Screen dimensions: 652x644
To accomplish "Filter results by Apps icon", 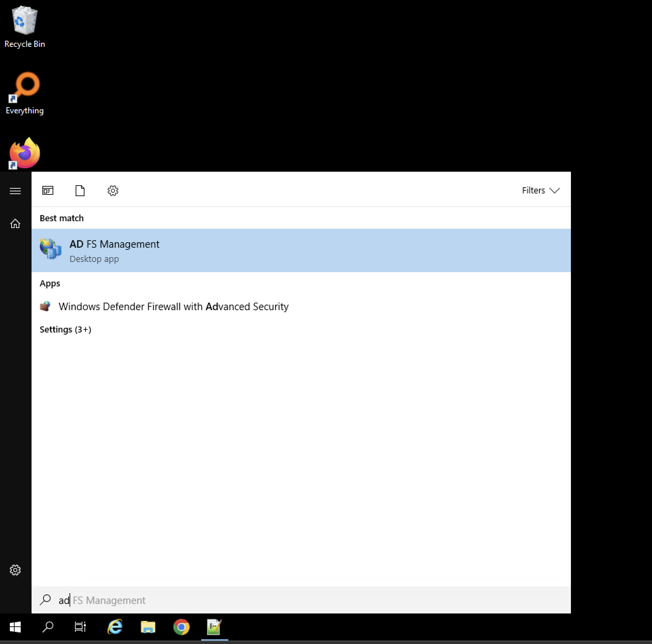I will coord(48,191).
